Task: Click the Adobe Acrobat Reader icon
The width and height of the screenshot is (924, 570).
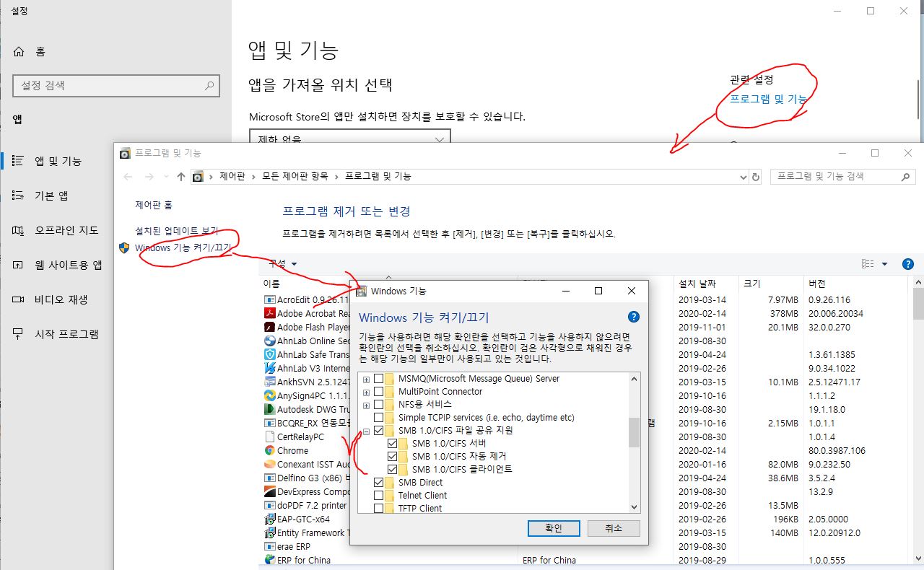Action: [x=270, y=313]
